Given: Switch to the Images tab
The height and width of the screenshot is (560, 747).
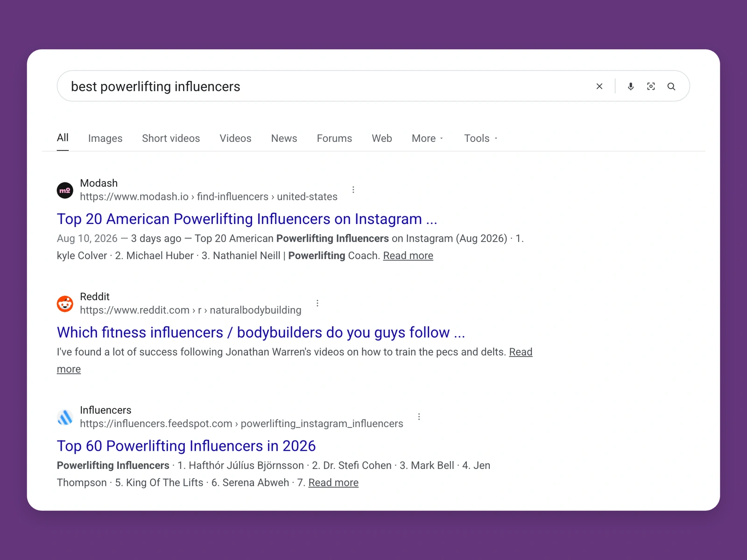Looking at the screenshot, I should (105, 139).
